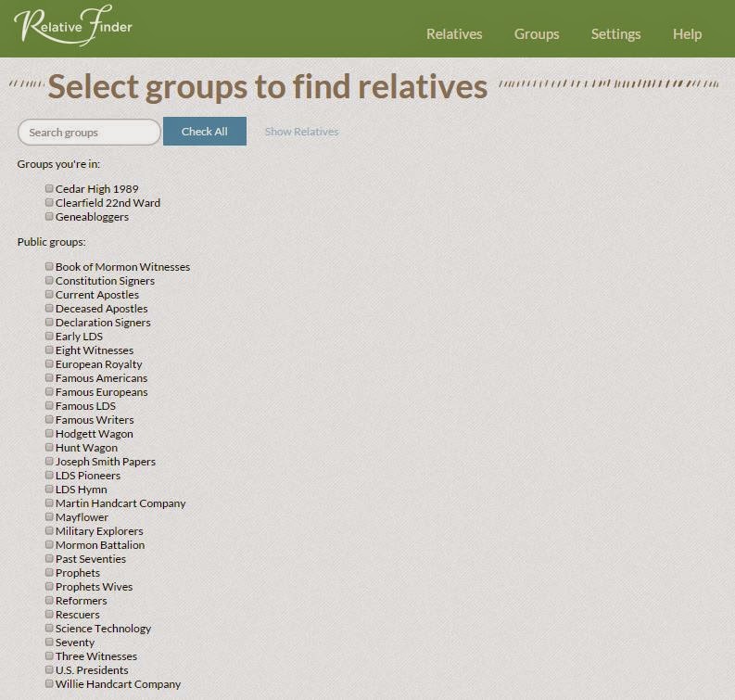Select the Clearfield 22nd Ward checkbox
This screenshot has width=735, height=700.
click(x=50, y=202)
